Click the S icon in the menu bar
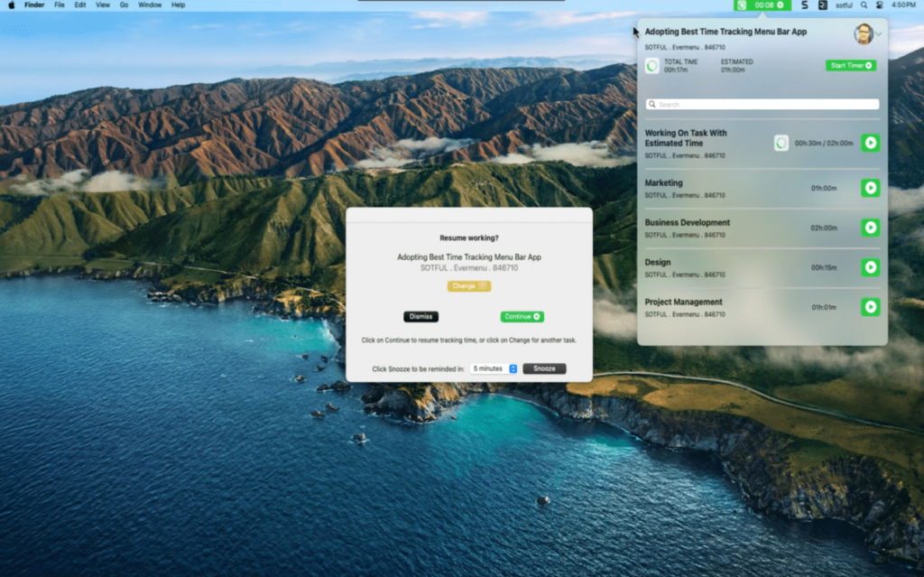This screenshot has height=577, width=924. (803, 5)
